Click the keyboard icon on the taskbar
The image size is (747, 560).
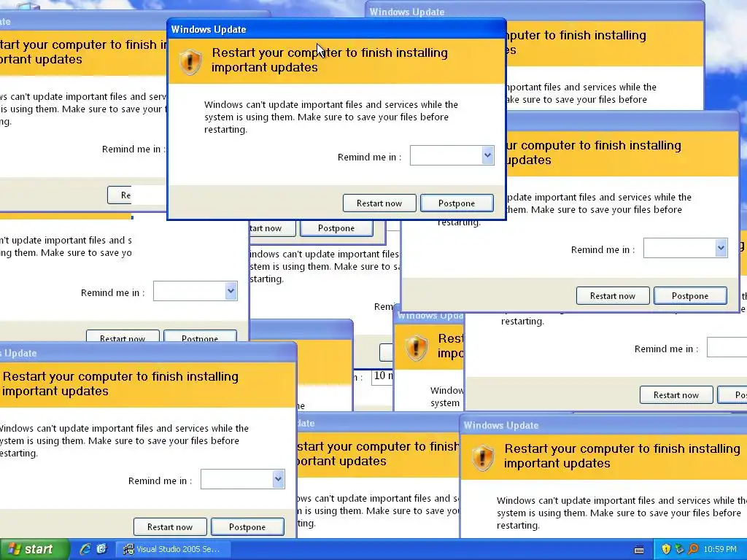tap(639, 550)
